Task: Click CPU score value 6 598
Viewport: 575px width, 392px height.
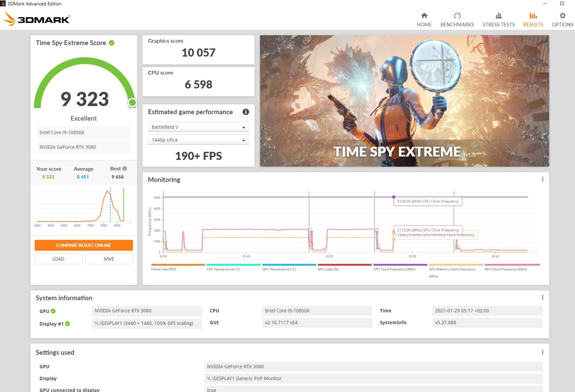Action: click(x=198, y=84)
